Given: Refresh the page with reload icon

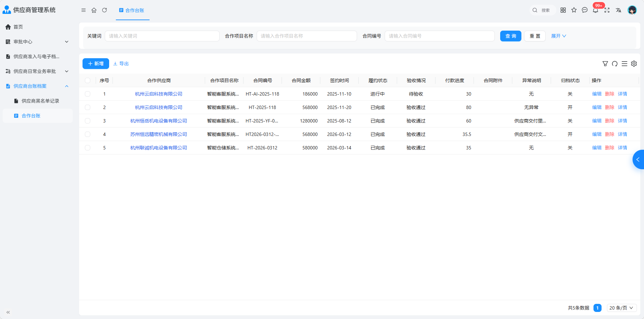Looking at the screenshot, I should 104,10.
